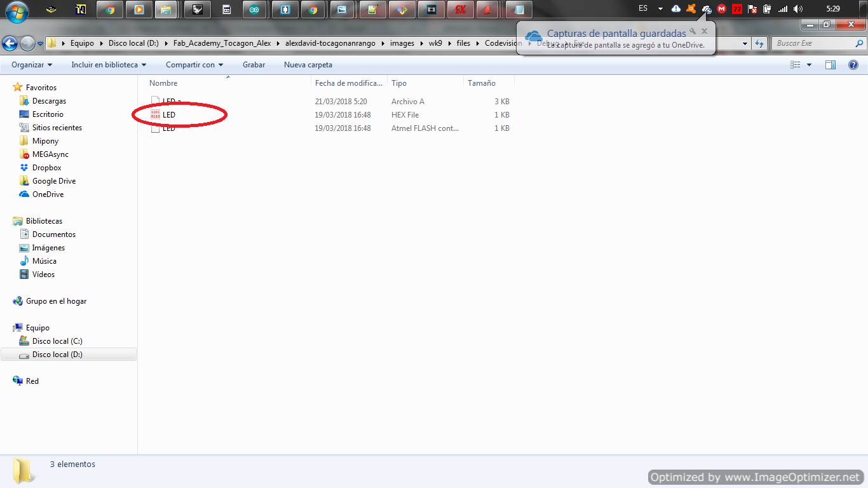Click the Action Center flag icon
Screen dimensions: 868x488
(752, 9)
